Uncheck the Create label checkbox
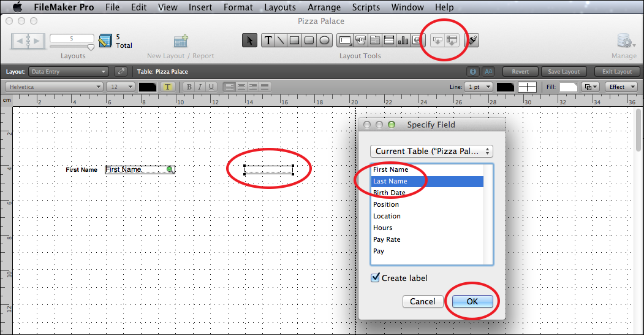644x335 pixels. 375,277
